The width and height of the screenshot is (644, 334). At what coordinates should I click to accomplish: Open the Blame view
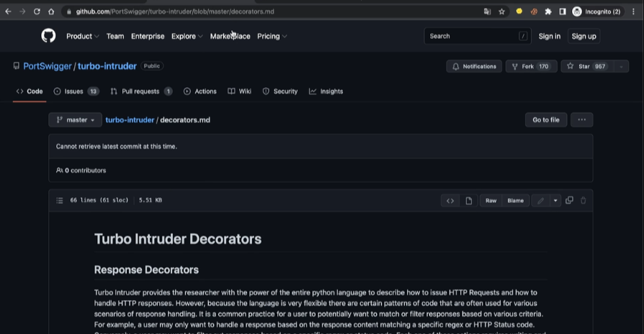(x=516, y=201)
